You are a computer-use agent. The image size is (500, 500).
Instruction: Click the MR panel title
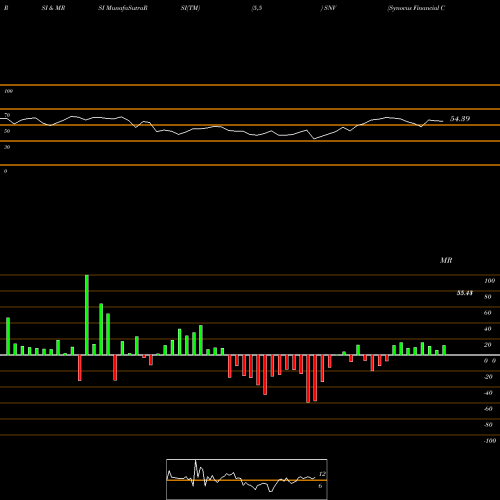click(446, 260)
